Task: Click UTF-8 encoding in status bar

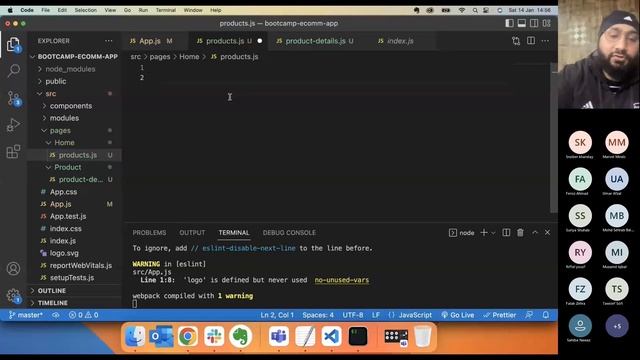Action: [x=353, y=315]
